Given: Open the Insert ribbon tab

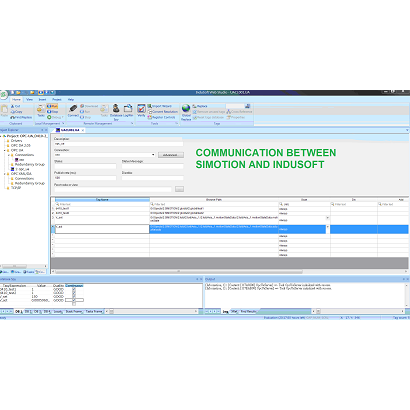Looking at the screenshot, I should 42,99.
